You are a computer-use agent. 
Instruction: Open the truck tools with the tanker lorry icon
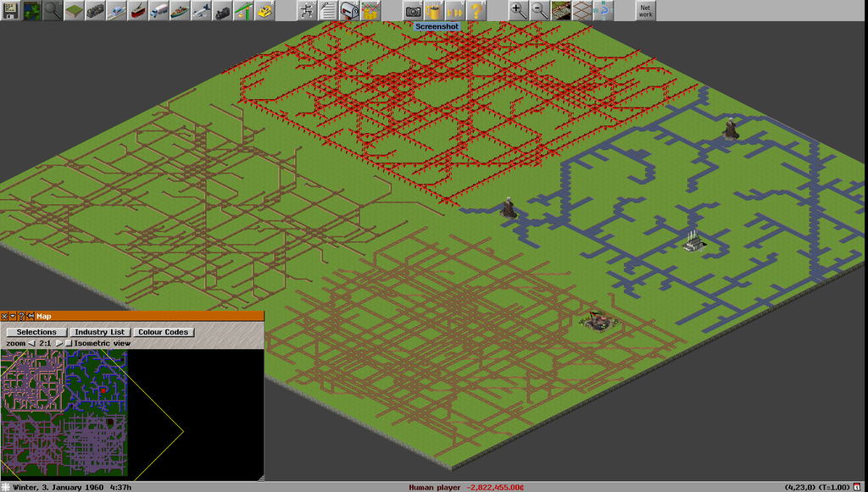159,10
